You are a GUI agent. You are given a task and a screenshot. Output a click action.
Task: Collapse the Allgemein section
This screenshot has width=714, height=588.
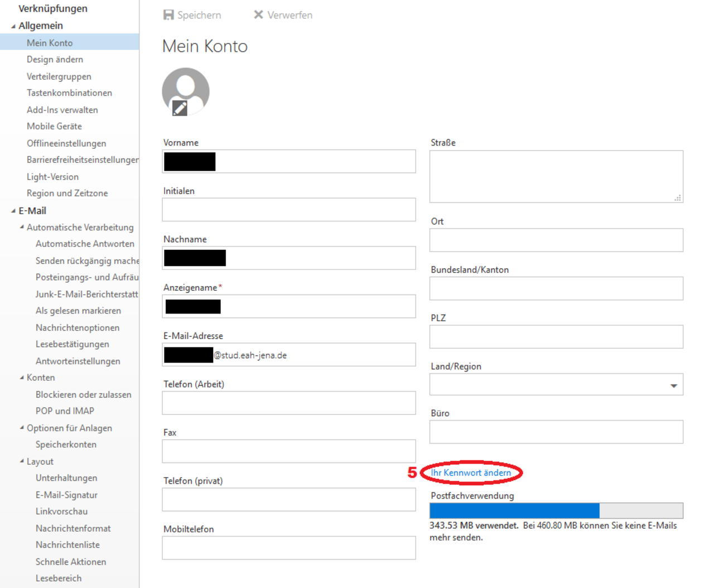point(13,26)
